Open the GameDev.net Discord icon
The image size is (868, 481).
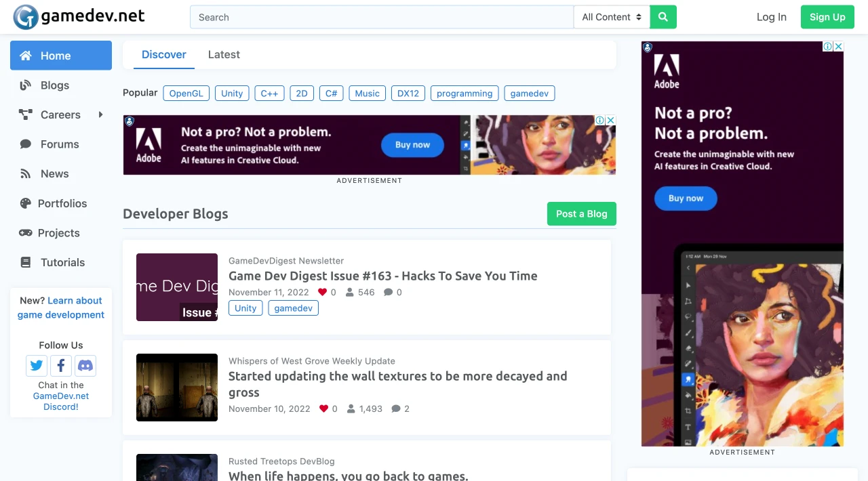85,365
